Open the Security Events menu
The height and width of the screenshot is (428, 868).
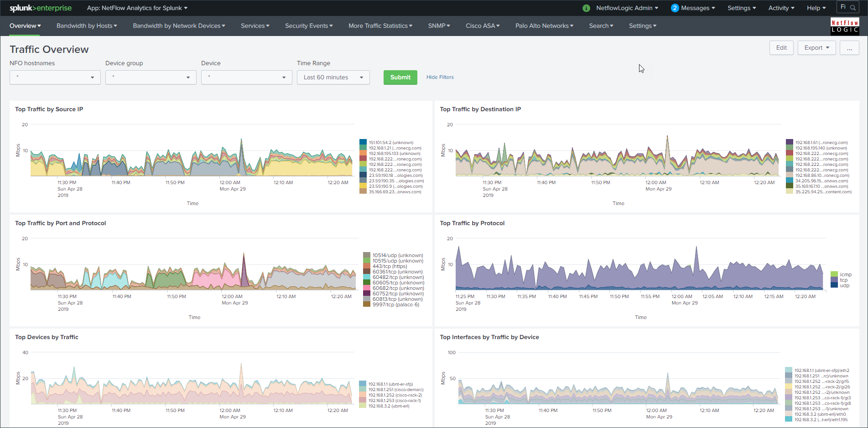(309, 26)
